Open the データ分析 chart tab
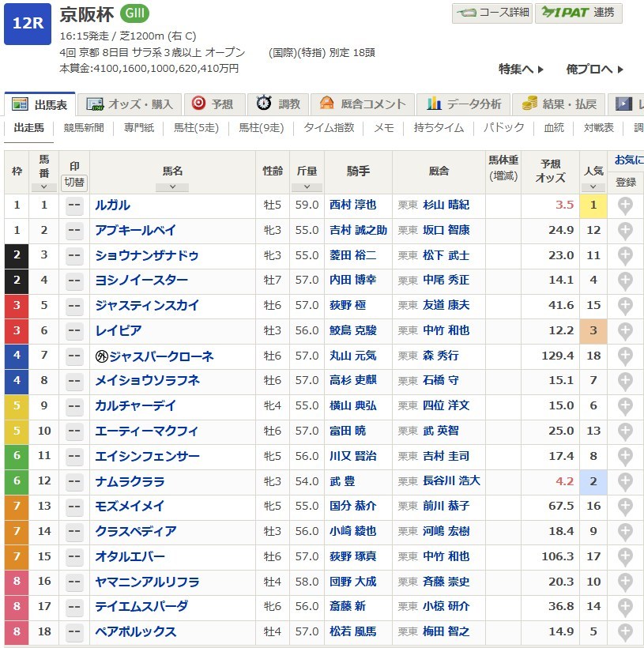The width and height of the screenshot is (644, 648). (x=465, y=104)
